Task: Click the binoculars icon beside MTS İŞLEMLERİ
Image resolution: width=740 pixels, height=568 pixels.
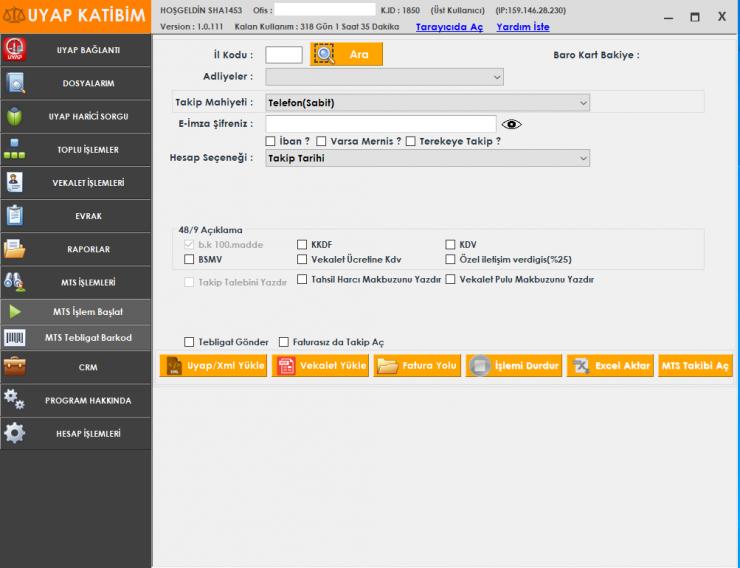Action: 15,282
